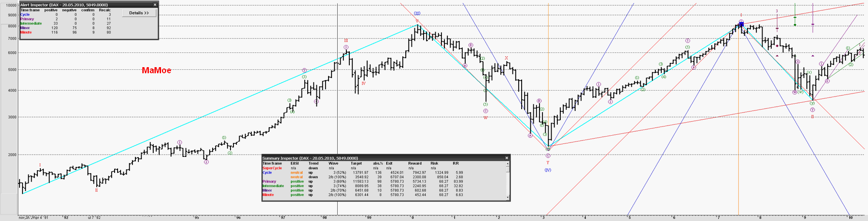Click the 'positive' column header in Alert Inspector
This screenshot has width=868, height=221.
pyautogui.click(x=51, y=10)
